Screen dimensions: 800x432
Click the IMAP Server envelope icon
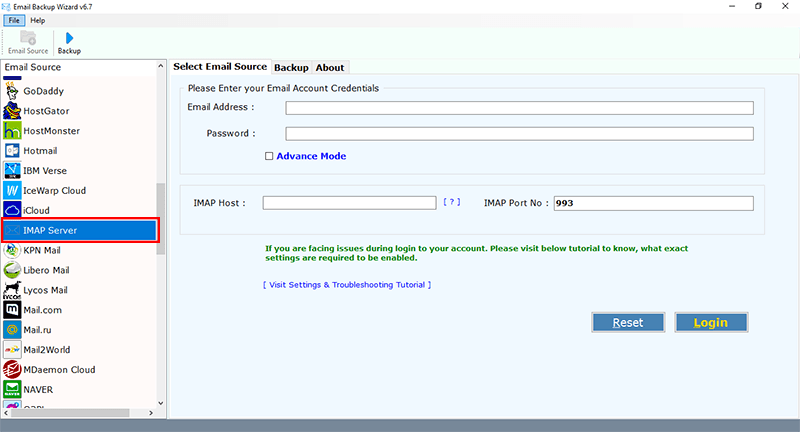pyautogui.click(x=12, y=231)
